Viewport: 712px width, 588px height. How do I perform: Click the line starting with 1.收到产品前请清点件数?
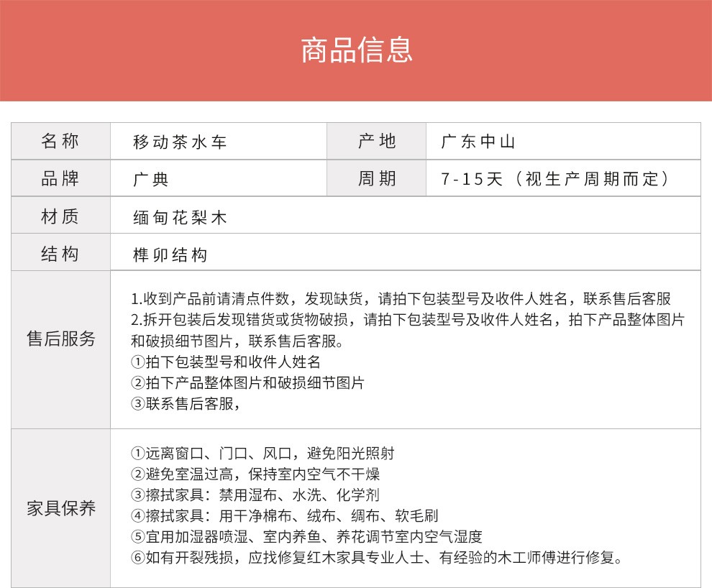401,299
